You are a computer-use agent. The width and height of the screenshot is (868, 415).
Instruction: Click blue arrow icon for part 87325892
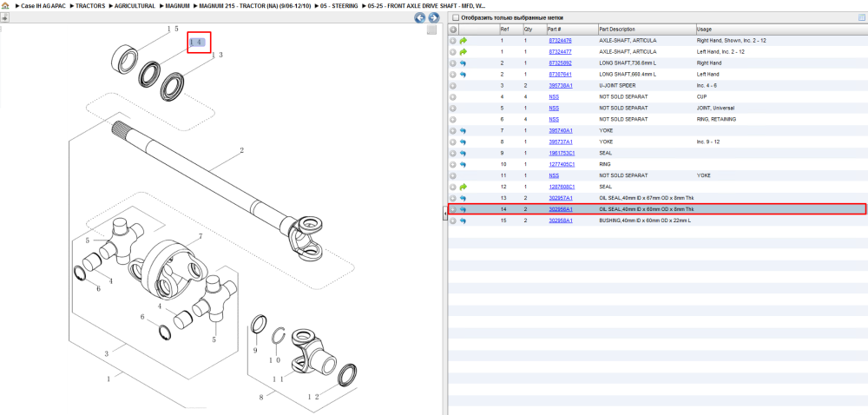(464, 63)
